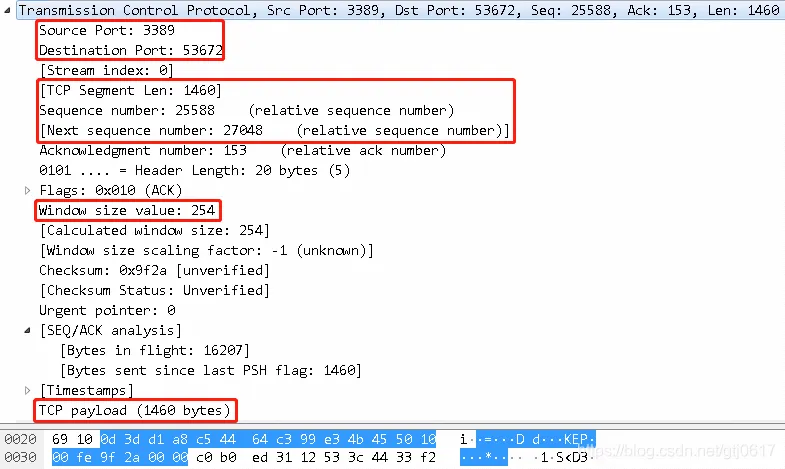785x469 pixels.
Task: Expand the Flags: 0x010 (ACK) node
Action: click(28, 190)
